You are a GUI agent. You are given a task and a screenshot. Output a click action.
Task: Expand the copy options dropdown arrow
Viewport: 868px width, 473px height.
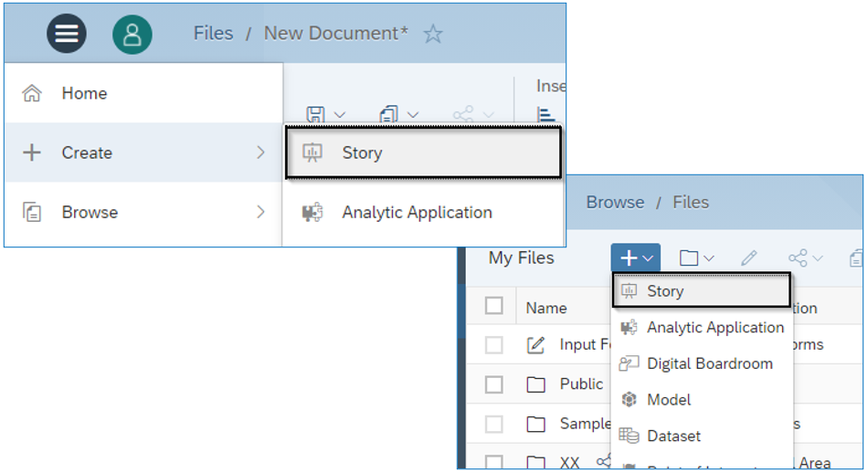[413, 115]
